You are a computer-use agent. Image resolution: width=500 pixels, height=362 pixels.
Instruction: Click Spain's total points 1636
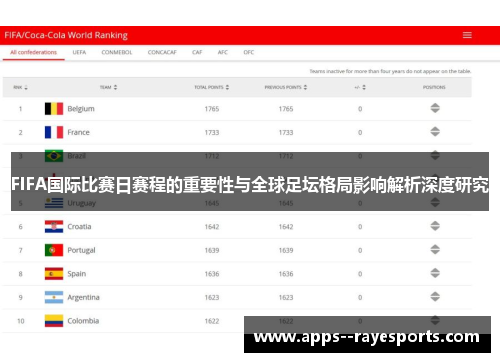click(x=212, y=274)
